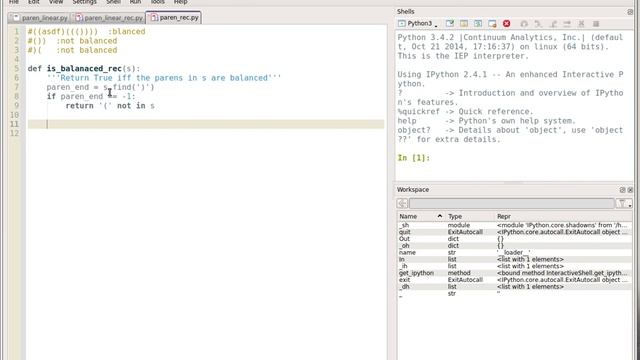The width and height of the screenshot is (640, 360).
Task: Switch to the paren_linear_rec.py tab
Action: [x=109, y=18]
